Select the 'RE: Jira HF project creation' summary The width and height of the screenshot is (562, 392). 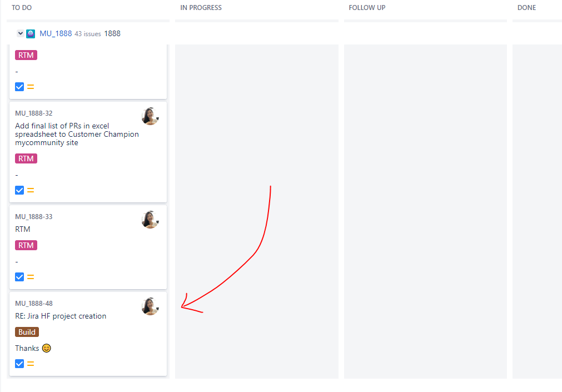[61, 316]
